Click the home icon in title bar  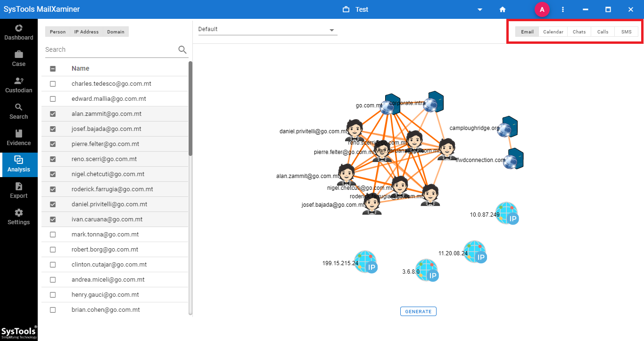coord(503,9)
